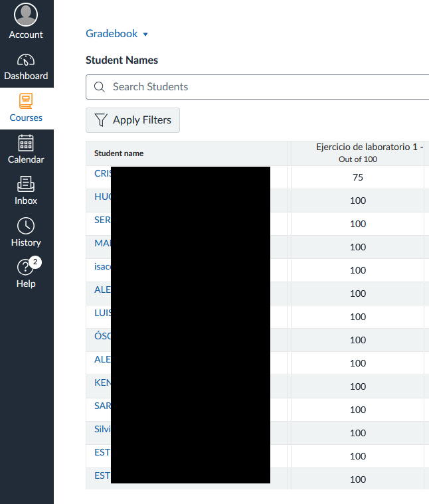Open the Gradebook menu title
Image resolution: width=429 pixels, height=504 pixels.
(x=112, y=34)
